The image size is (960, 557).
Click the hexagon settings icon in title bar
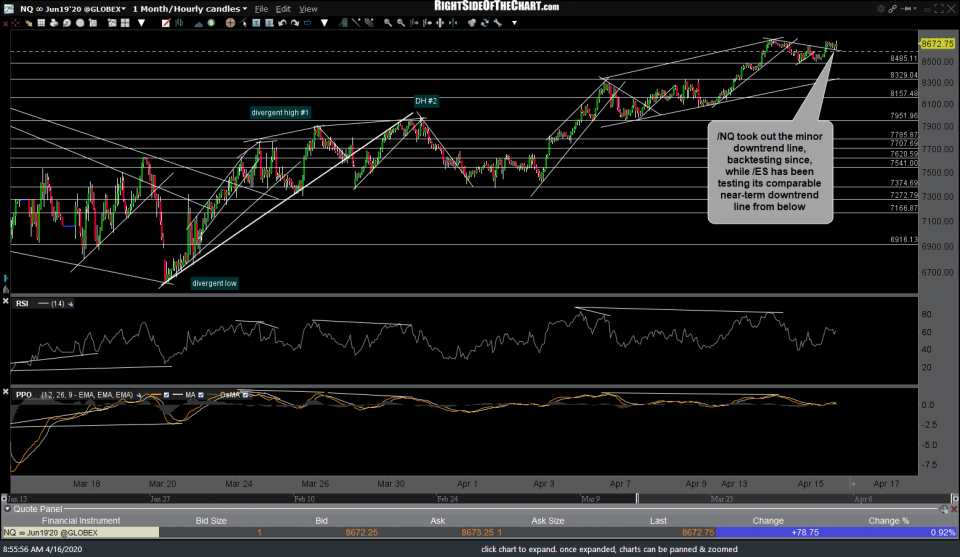click(880, 9)
